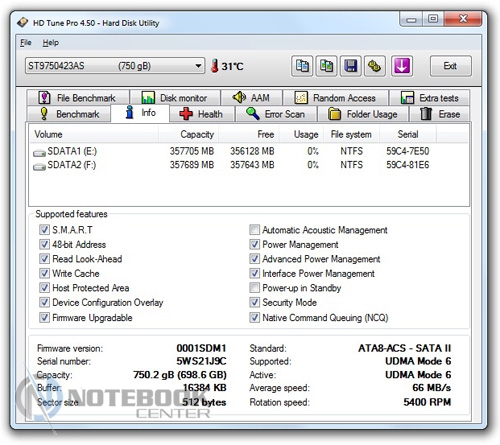Open the File menu
The image size is (500, 445).
[x=26, y=43]
